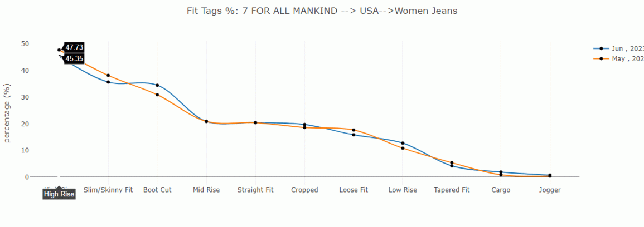Image resolution: width=644 pixels, height=227 pixels.
Task: Select the blue data point at Cropped
Action: (304, 124)
